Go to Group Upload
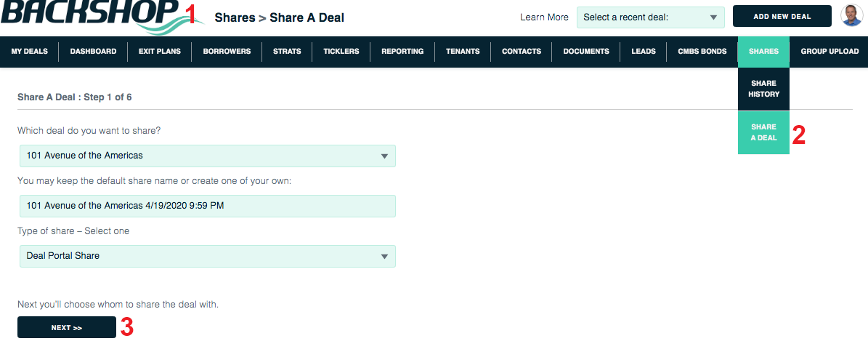This screenshot has height=349, width=868. [829, 52]
